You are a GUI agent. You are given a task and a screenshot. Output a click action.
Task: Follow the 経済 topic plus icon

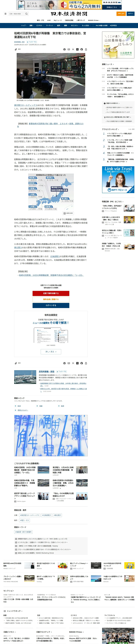coord(59,406)
